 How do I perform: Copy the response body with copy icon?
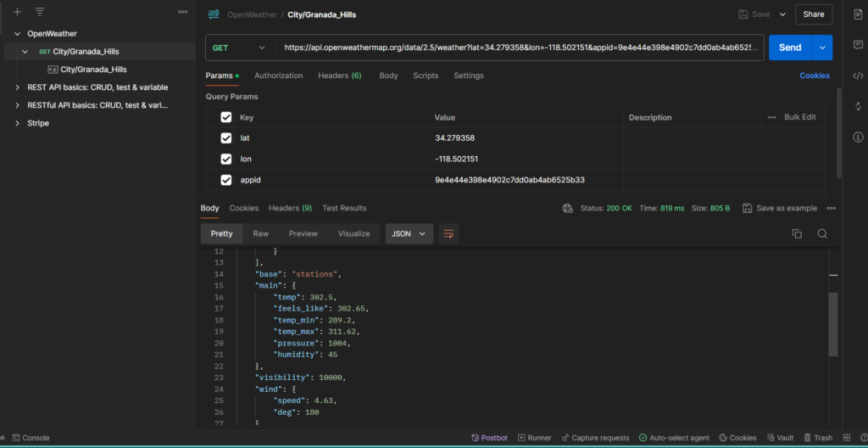coord(797,233)
